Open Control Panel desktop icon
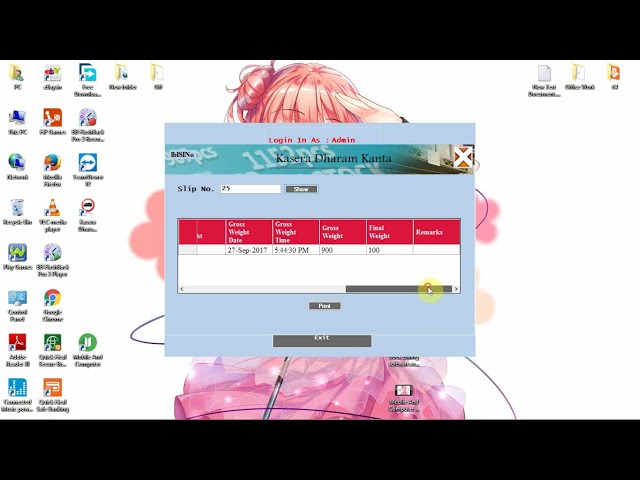This screenshot has width=640, height=480. click(x=17, y=305)
